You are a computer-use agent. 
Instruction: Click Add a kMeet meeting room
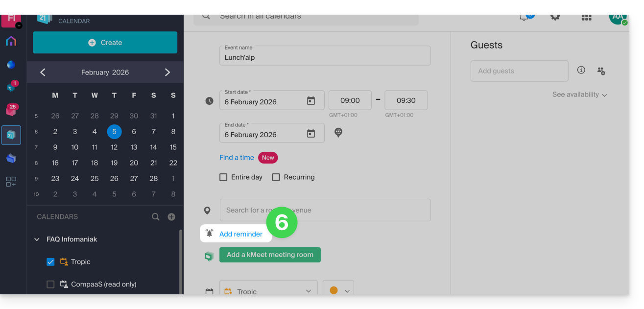270,255
